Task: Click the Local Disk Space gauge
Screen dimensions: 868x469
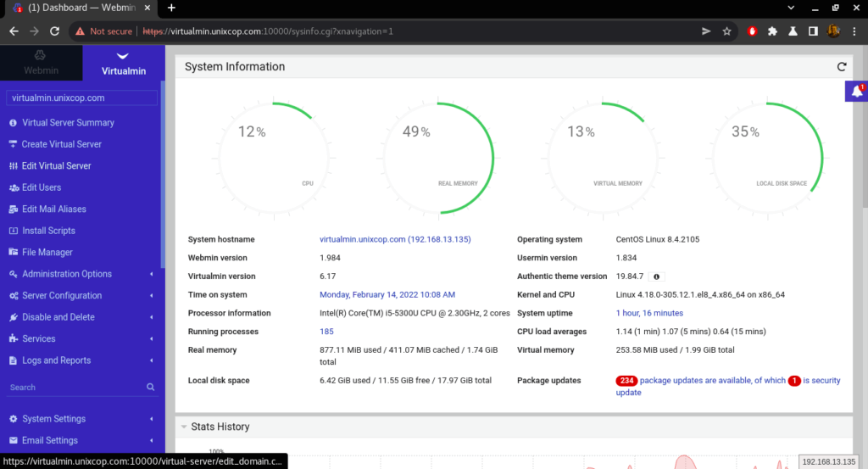Action: pyautogui.click(x=768, y=159)
